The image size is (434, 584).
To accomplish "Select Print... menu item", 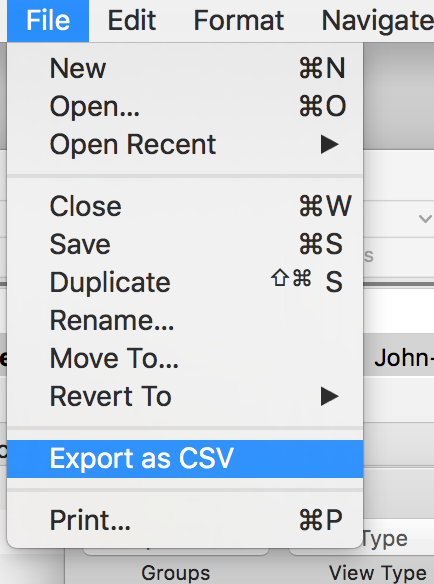I will pos(185,521).
